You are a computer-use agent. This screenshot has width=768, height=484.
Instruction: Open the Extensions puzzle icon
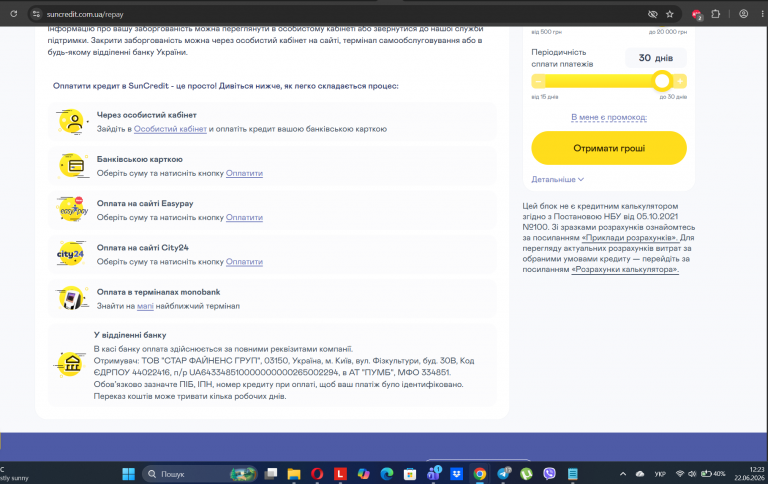pos(716,14)
